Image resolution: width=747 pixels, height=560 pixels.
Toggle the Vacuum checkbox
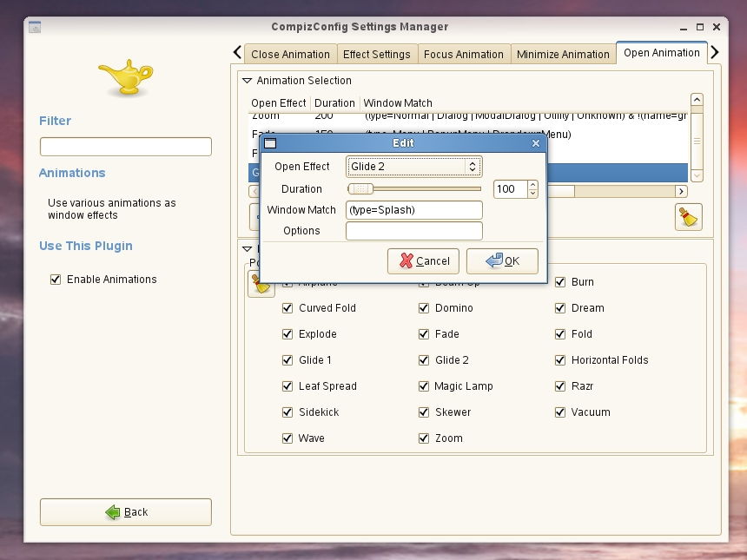pyautogui.click(x=559, y=412)
